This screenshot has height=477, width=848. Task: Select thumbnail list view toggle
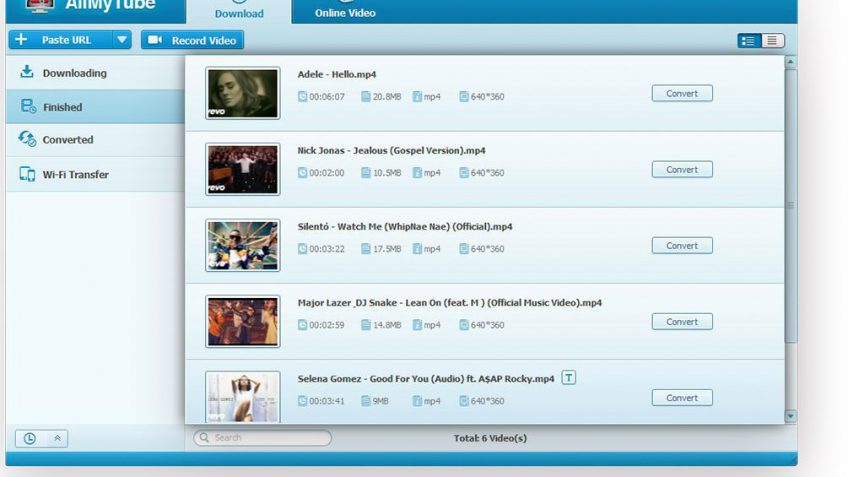click(749, 41)
